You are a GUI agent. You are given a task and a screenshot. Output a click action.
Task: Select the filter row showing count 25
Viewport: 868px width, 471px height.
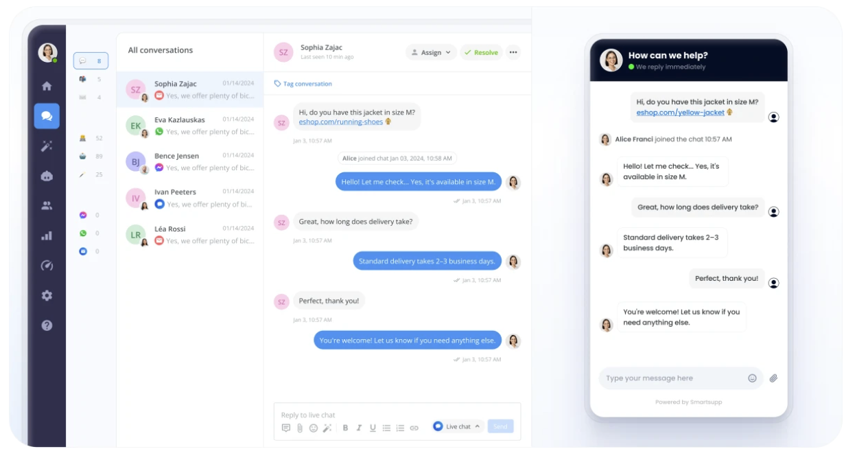point(91,174)
